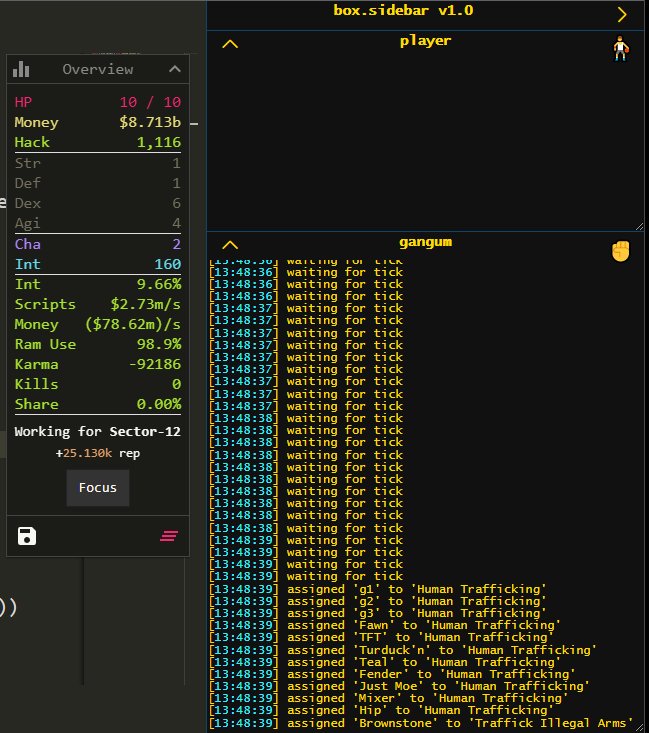This screenshot has width=649, height=733.
Task: Click the box.sidebar v1.0 title
Action: click(403, 10)
